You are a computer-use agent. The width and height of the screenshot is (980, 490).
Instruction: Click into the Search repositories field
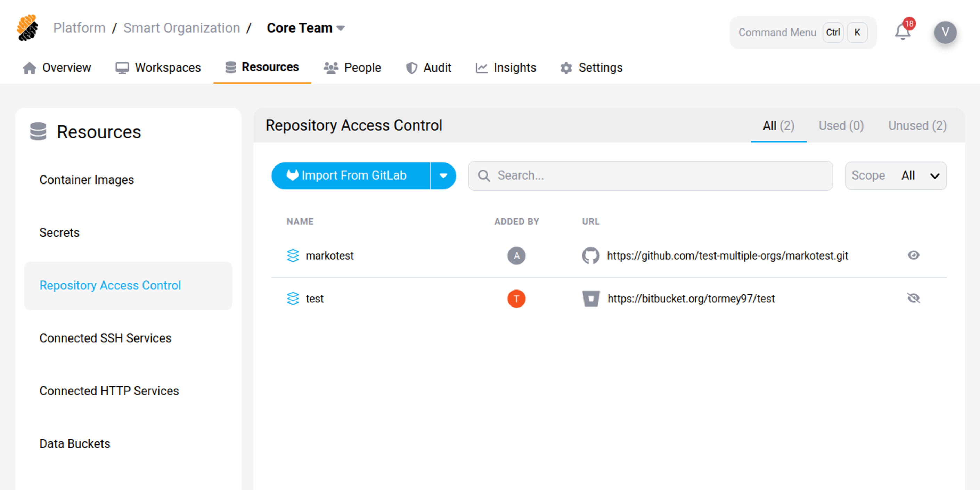tap(650, 175)
